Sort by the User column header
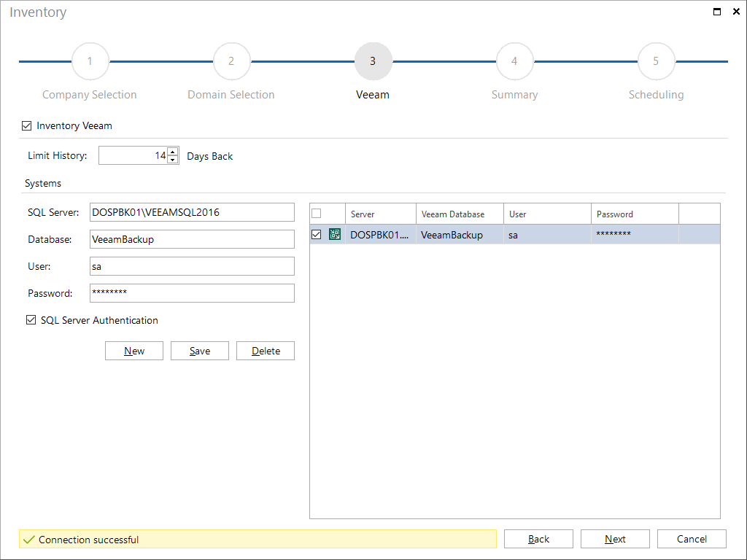 click(547, 214)
